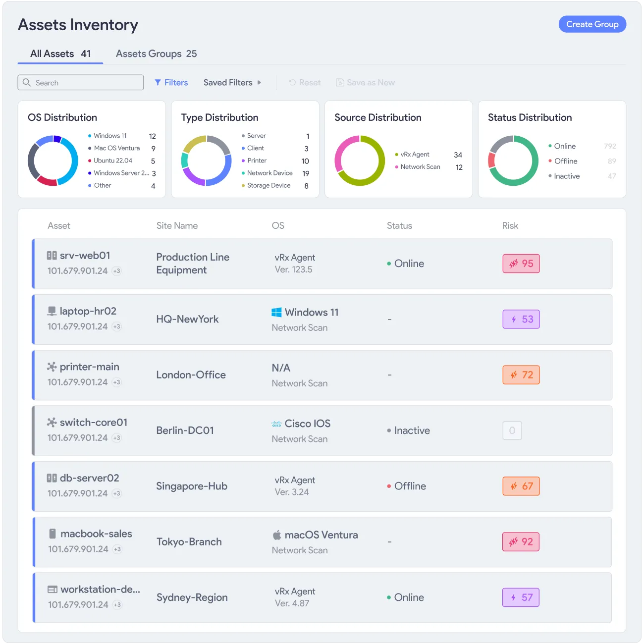Image resolution: width=644 pixels, height=644 pixels.
Task: Select Offline status legend entry
Action: coord(582,161)
